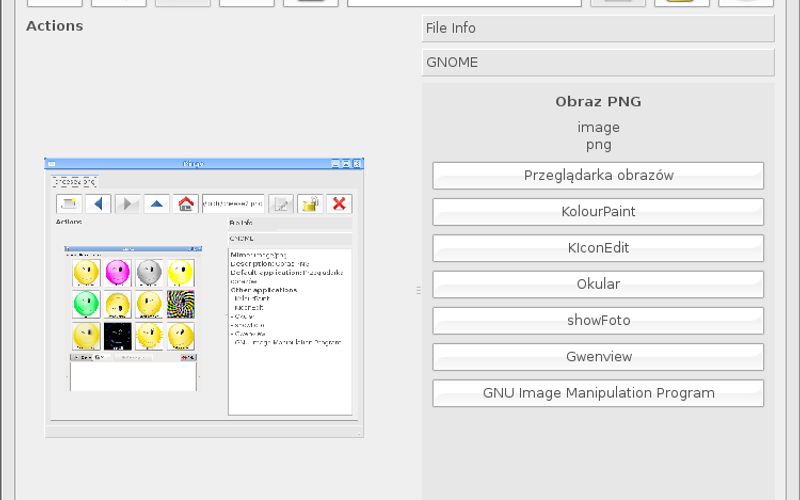The width and height of the screenshot is (800, 500).
Task: Click the pane splitter handle
Action: (418, 290)
